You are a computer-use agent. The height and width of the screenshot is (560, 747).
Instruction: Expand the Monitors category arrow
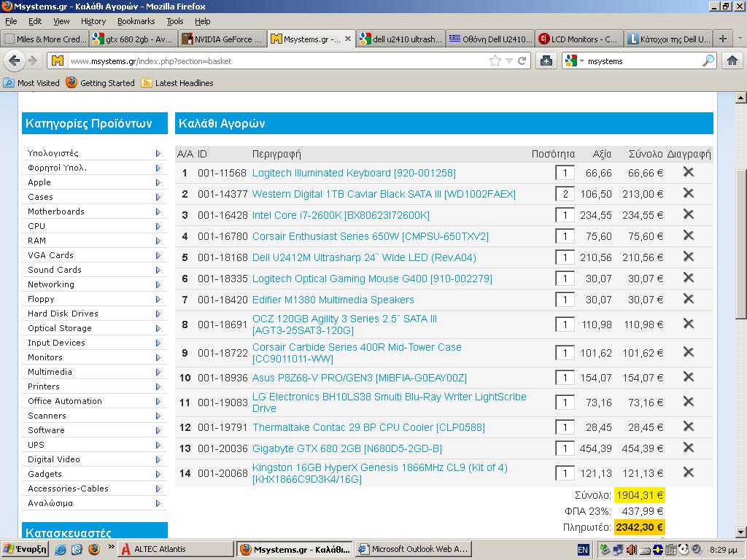[x=158, y=357]
